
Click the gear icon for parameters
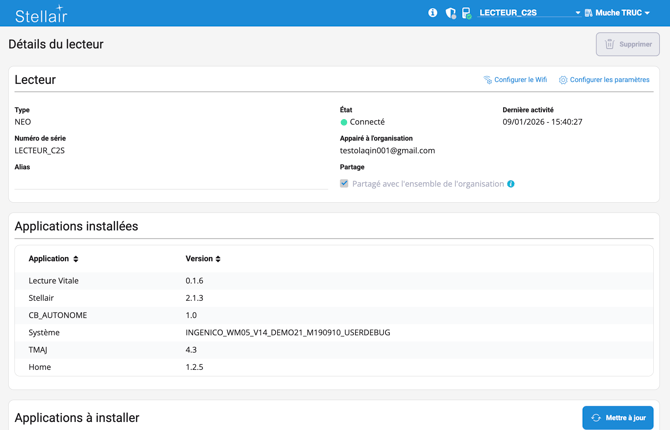pyautogui.click(x=563, y=80)
